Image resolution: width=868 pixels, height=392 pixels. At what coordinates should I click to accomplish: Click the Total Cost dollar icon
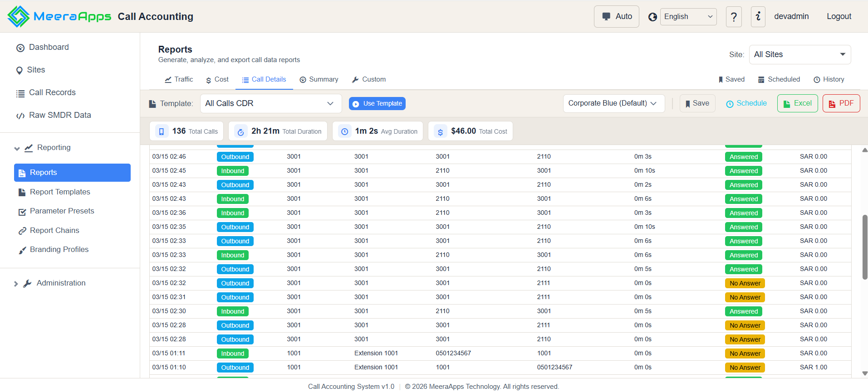[440, 131]
